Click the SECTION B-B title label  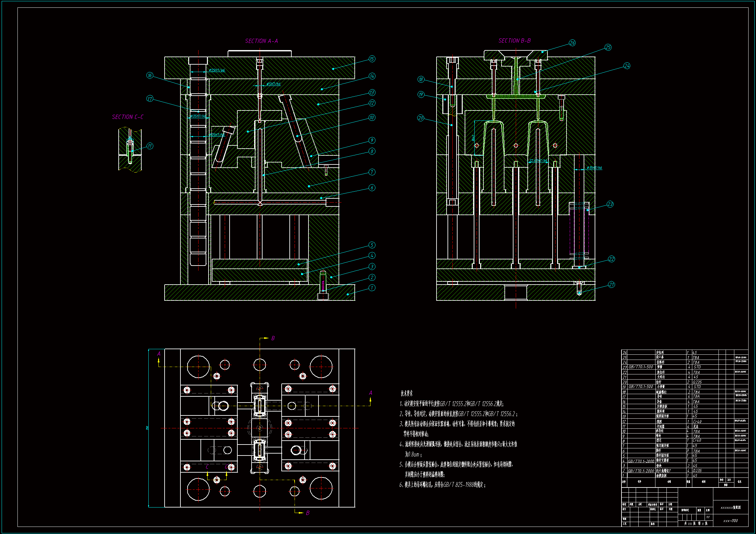pos(514,41)
